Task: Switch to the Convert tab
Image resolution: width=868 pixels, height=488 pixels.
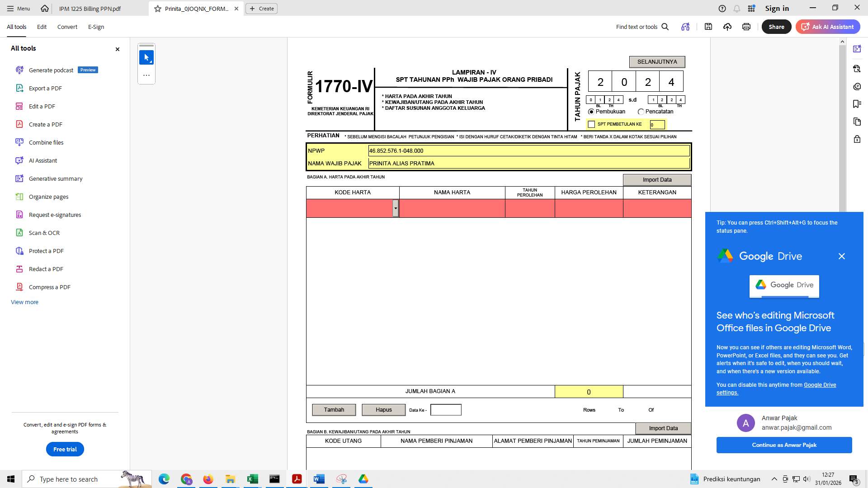Action: coord(67,27)
